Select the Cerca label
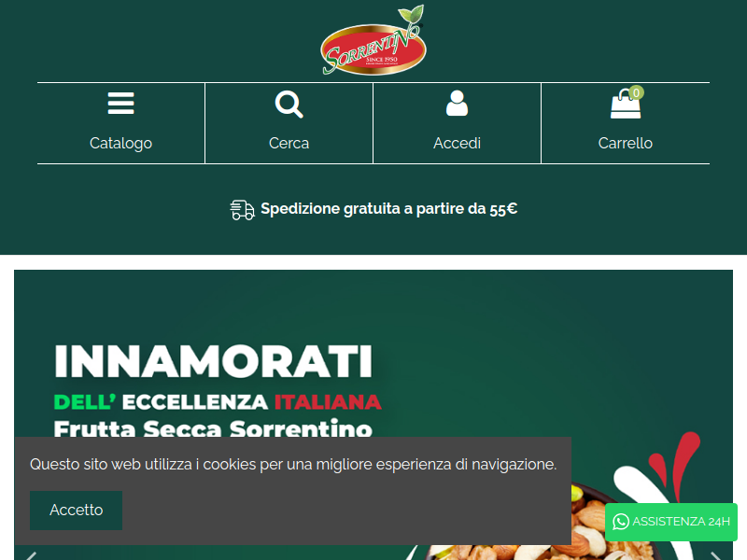This screenshot has width=747, height=560. [289, 144]
